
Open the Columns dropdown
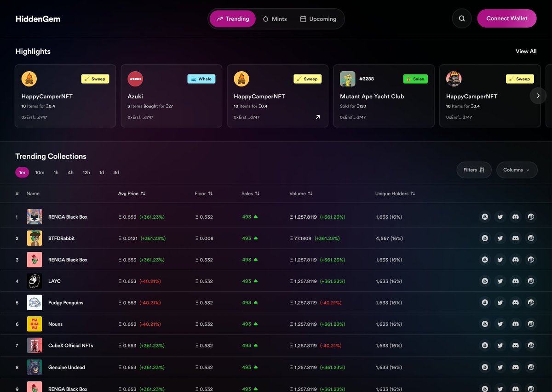517,170
